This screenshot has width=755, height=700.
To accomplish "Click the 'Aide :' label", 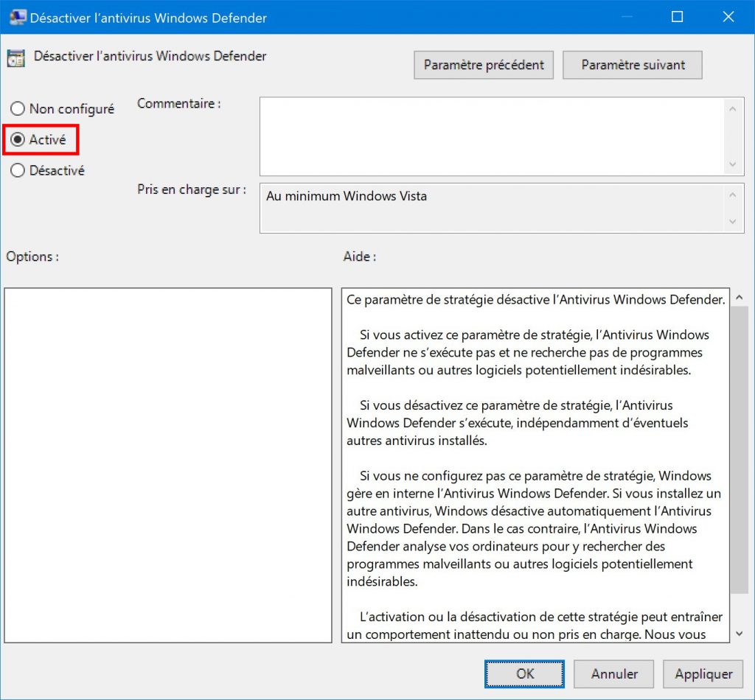I will (x=360, y=256).
